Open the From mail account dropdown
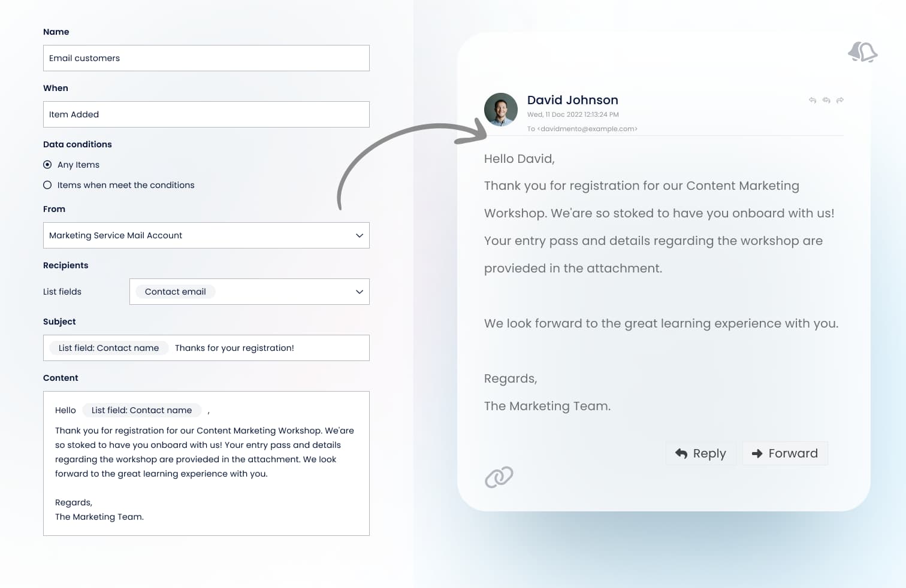The width and height of the screenshot is (906, 588). tap(206, 235)
